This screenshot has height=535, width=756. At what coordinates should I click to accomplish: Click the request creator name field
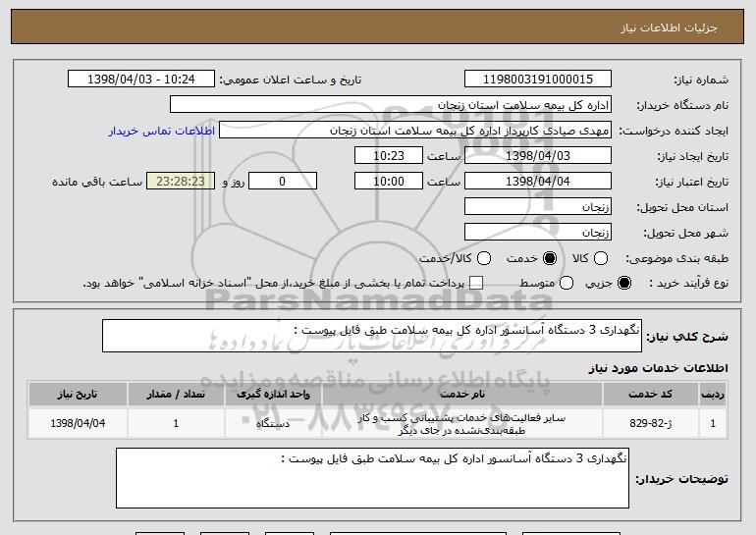tap(415, 131)
